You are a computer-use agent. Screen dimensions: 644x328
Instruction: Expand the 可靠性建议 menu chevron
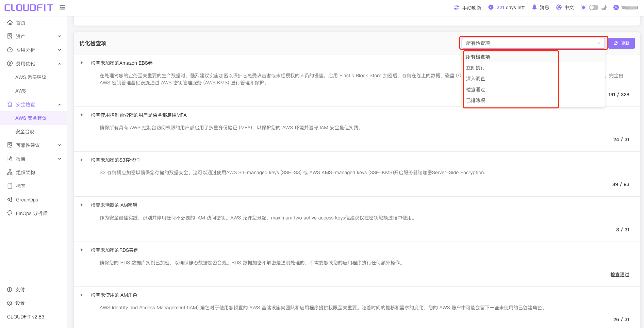coord(60,145)
